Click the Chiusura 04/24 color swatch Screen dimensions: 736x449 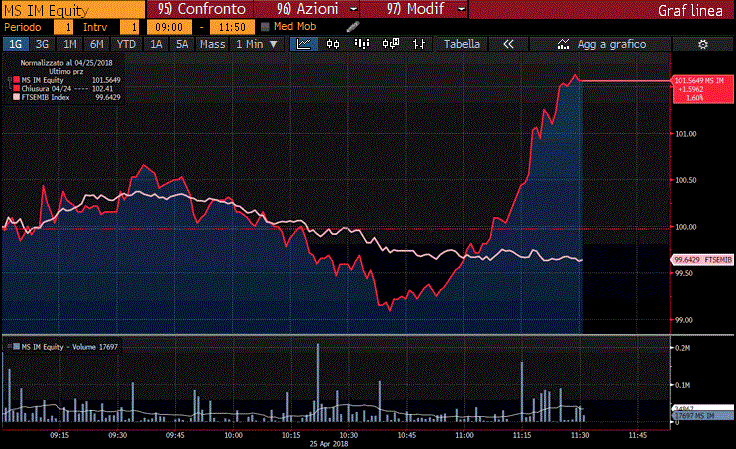pyautogui.click(x=16, y=88)
